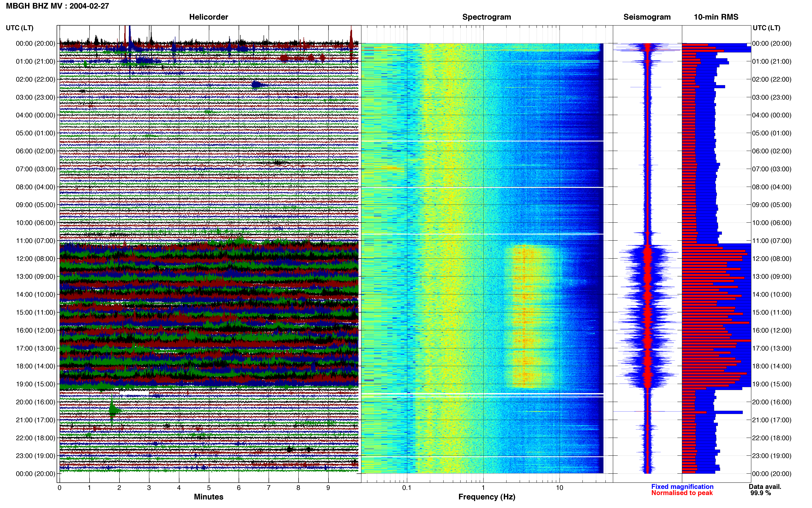Click the 'Minutes' x-axis label
Screen dimensions: 812x508
(209, 497)
